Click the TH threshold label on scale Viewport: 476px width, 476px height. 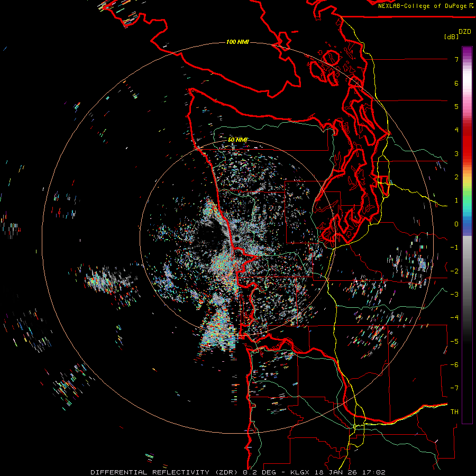454,411
